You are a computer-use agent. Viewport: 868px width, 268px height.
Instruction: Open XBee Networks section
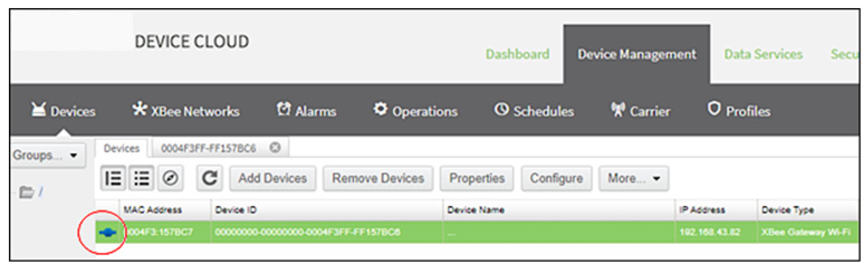pyautogui.click(x=186, y=111)
